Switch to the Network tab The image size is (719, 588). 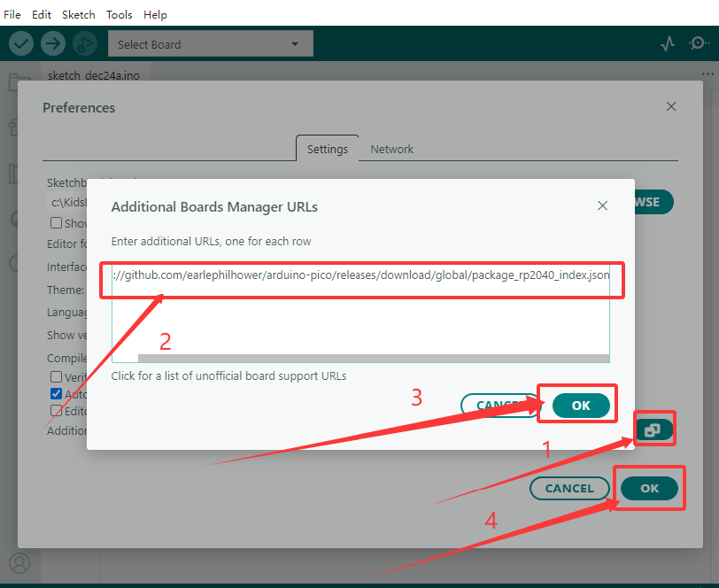[x=391, y=149]
